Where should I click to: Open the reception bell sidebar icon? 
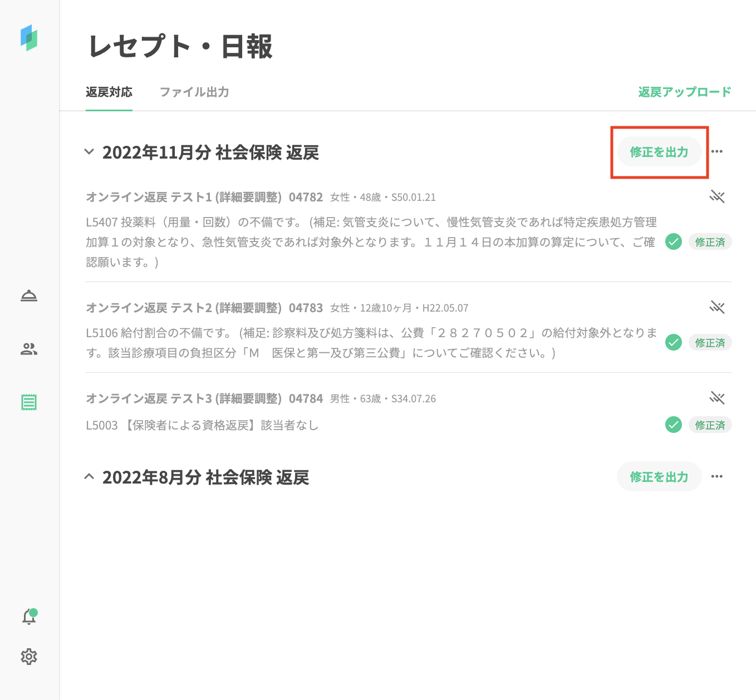click(x=29, y=295)
